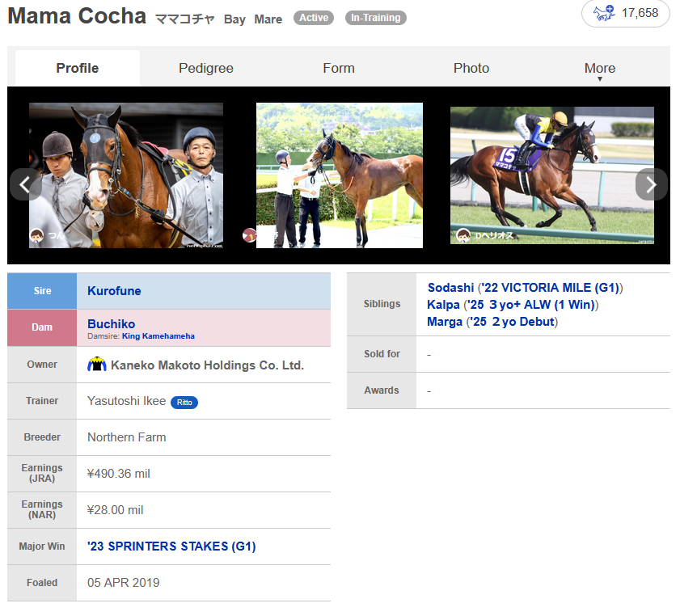
Task: Click the Sold for row label
Action: pos(382,354)
